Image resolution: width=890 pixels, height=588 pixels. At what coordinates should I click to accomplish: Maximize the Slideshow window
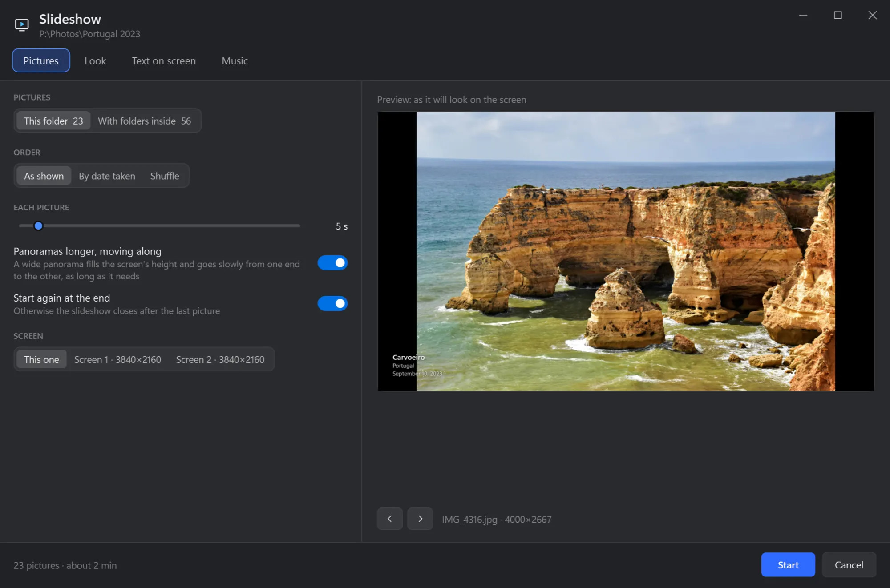click(838, 15)
